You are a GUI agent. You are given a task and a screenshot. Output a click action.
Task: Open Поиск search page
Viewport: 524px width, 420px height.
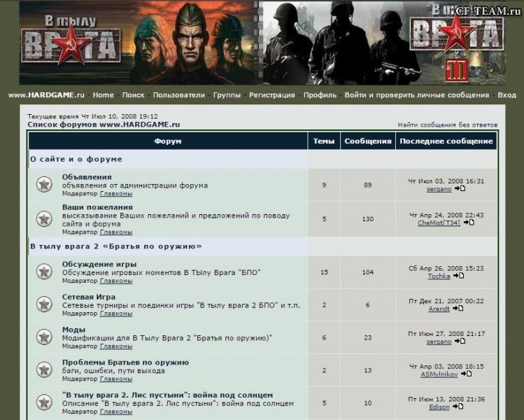(x=134, y=95)
